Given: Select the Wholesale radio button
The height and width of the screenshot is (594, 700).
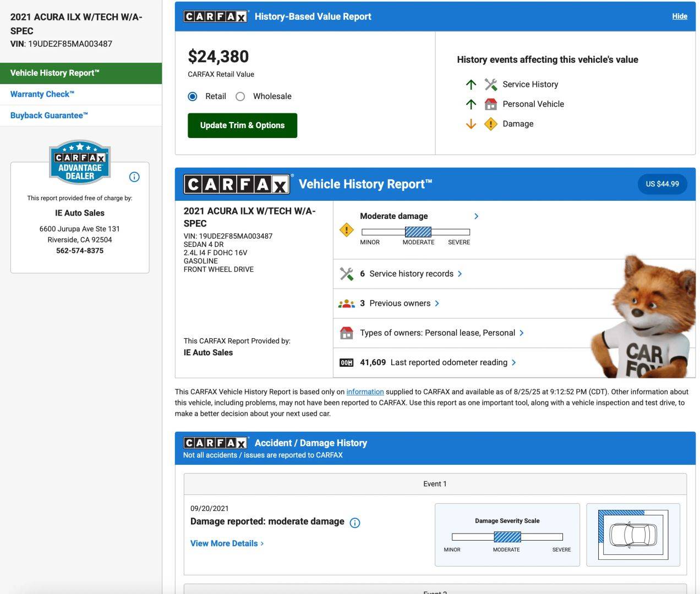Looking at the screenshot, I should (240, 96).
